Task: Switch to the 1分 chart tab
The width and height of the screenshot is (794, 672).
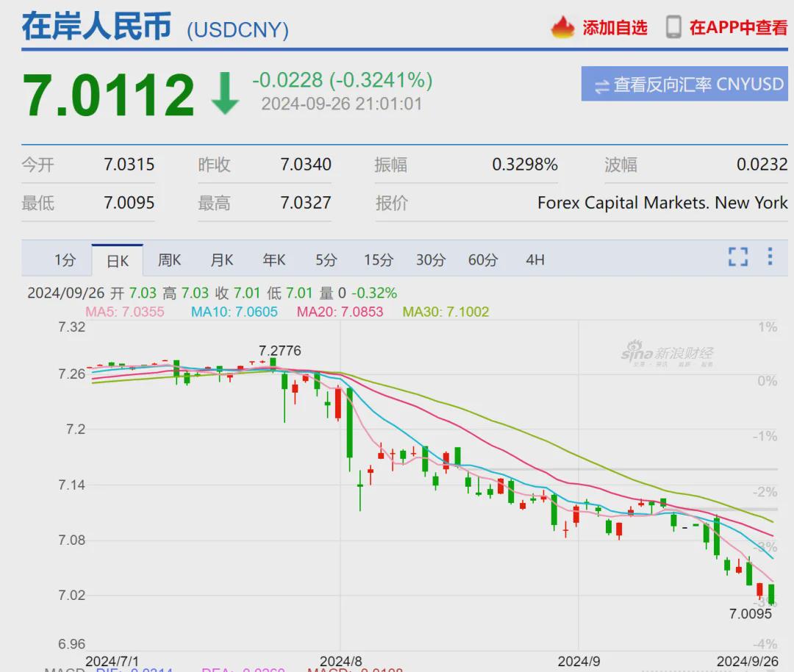Action: (65, 260)
